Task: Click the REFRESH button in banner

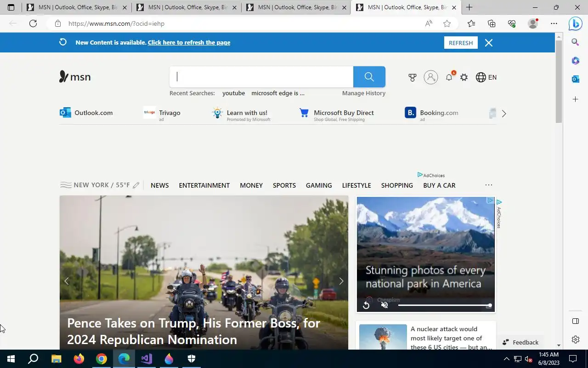Action: coord(461,43)
